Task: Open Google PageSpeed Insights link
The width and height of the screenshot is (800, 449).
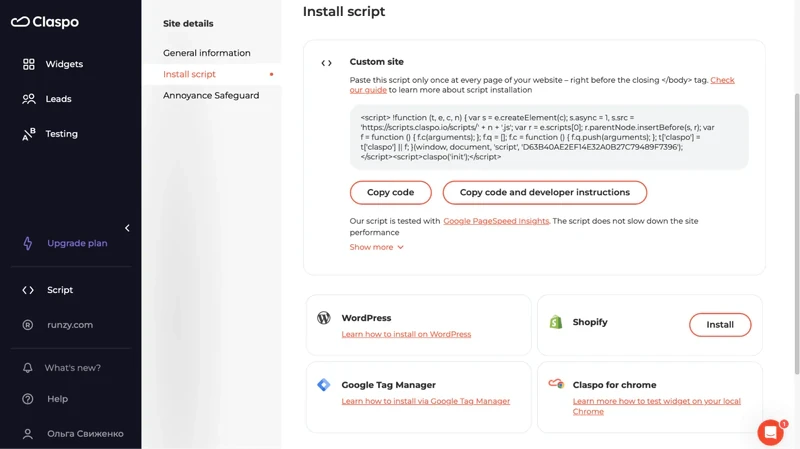Action: click(x=496, y=221)
